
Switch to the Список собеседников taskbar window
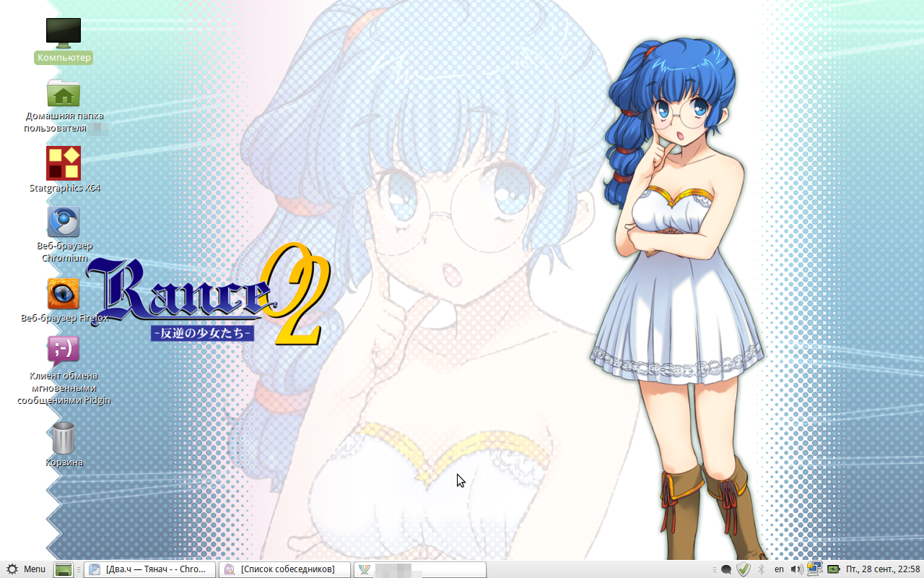284,569
